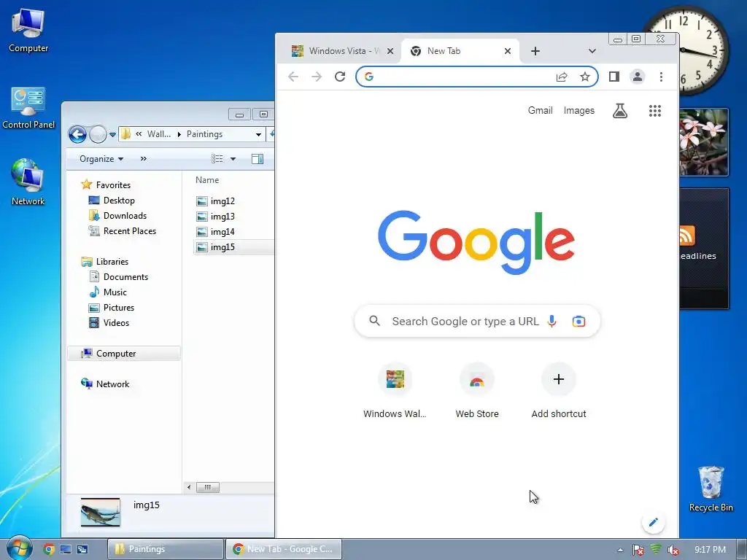The image size is (747, 560).
Task: Open the Images link
Action: point(578,111)
